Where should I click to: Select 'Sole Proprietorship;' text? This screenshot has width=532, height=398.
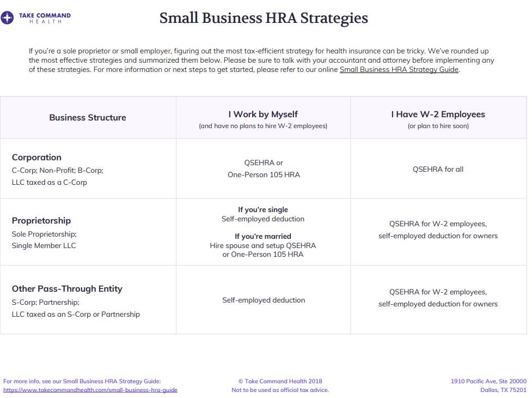(x=44, y=234)
